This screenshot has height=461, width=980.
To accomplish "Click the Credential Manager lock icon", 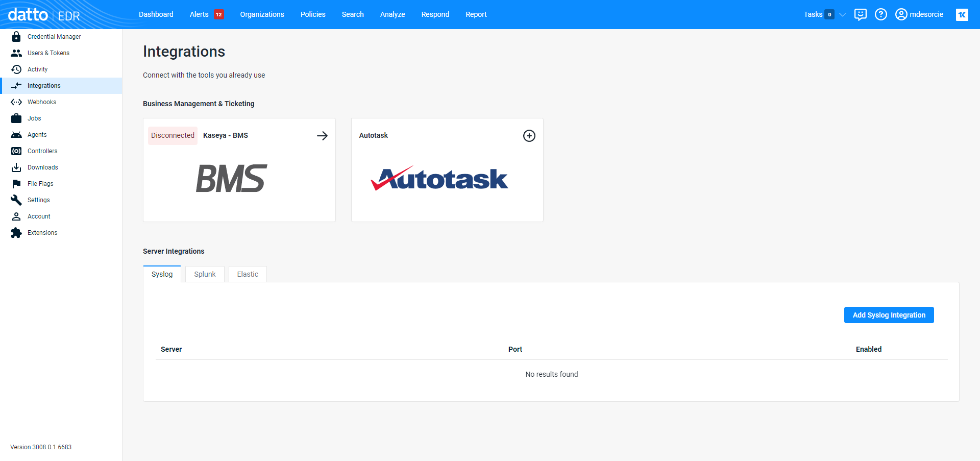I will [16, 37].
